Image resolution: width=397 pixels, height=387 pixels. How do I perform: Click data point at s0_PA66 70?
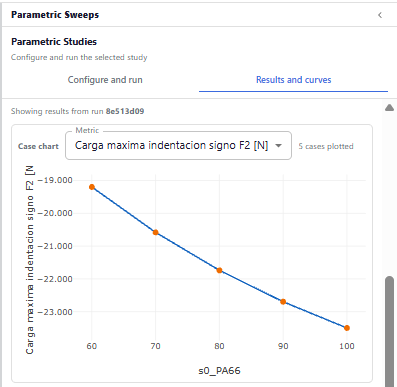[x=155, y=232]
